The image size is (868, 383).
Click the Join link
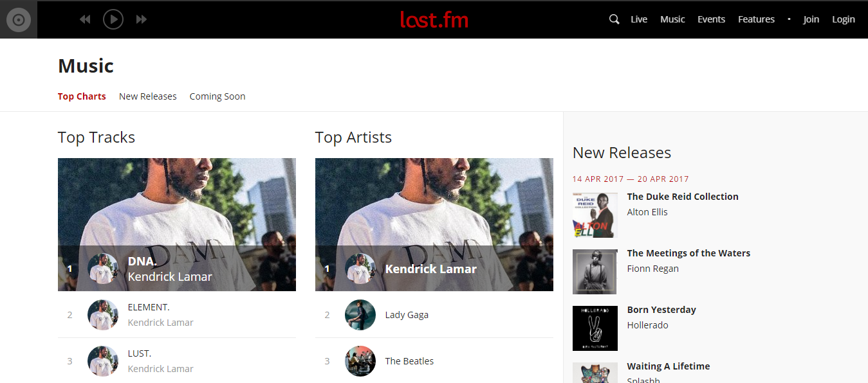tap(811, 19)
